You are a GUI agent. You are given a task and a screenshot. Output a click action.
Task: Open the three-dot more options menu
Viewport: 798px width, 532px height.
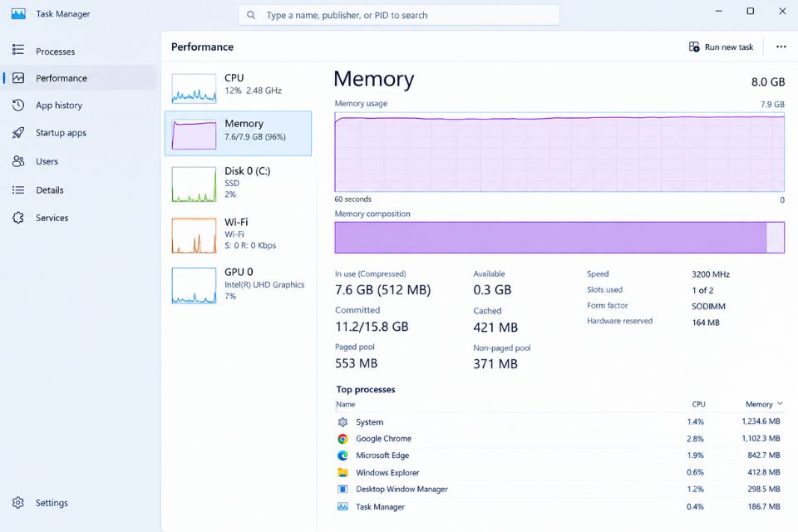click(x=781, y=47)
